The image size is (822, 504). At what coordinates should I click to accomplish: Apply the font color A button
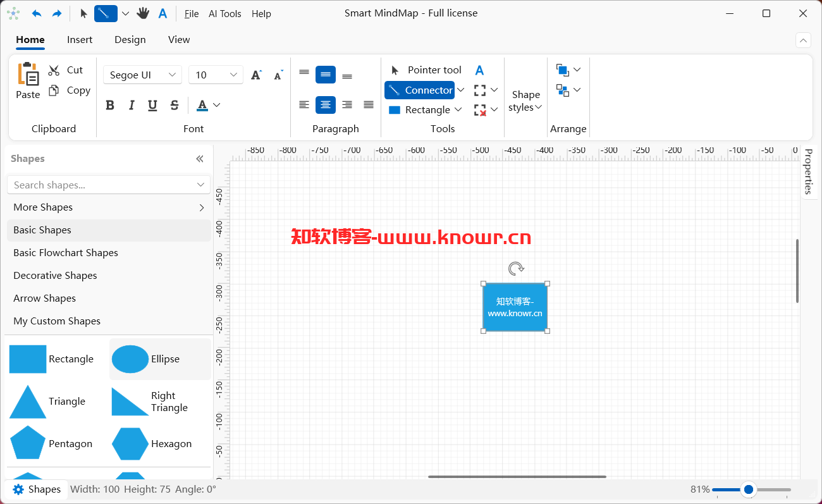pyautogui.click(x=202, y=105)
